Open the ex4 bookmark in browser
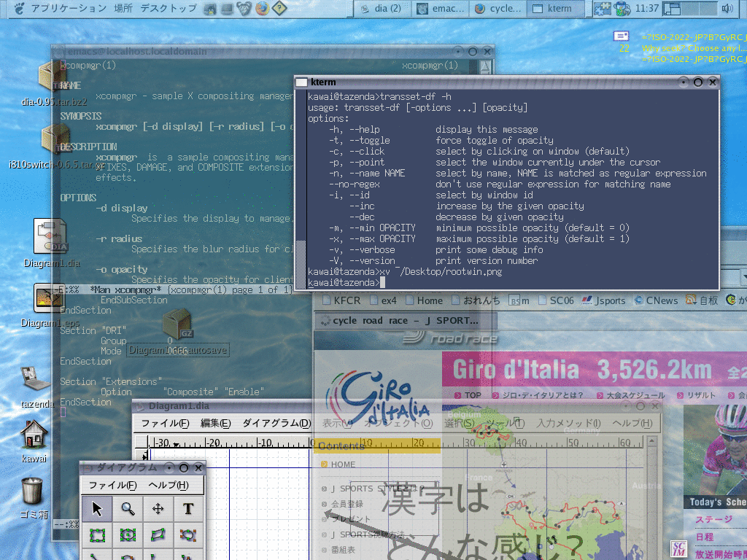This screenshot has height=560, width=747. click(382, 300)
